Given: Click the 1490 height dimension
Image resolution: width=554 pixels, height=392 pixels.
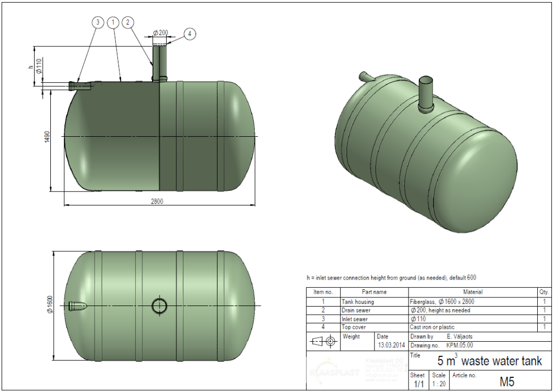Looking at the screenshot, I should pos(48,137).
